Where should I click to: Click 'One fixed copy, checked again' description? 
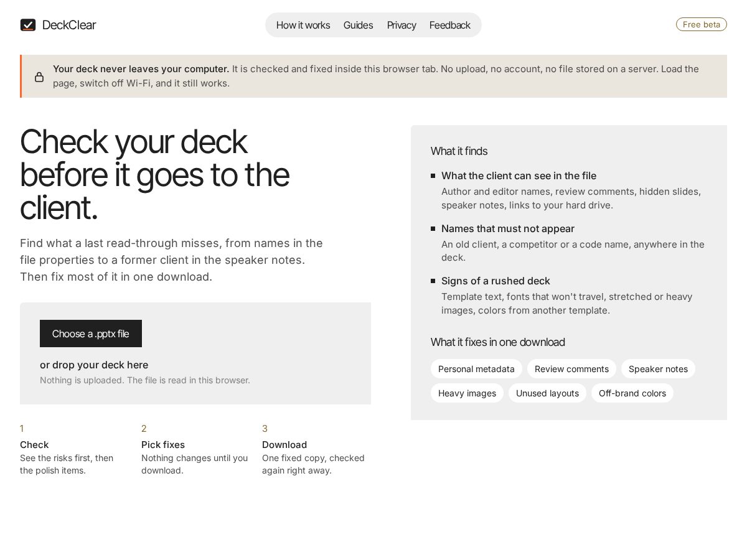tap(313, 464)
